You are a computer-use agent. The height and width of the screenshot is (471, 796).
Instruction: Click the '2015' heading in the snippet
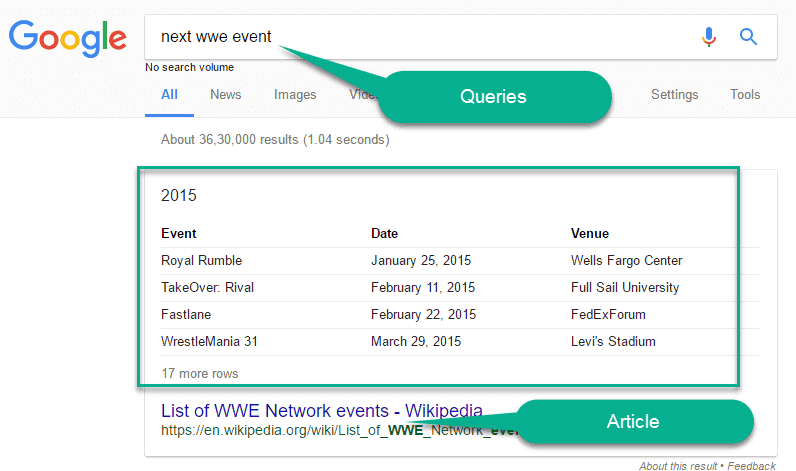click(179, 195)
